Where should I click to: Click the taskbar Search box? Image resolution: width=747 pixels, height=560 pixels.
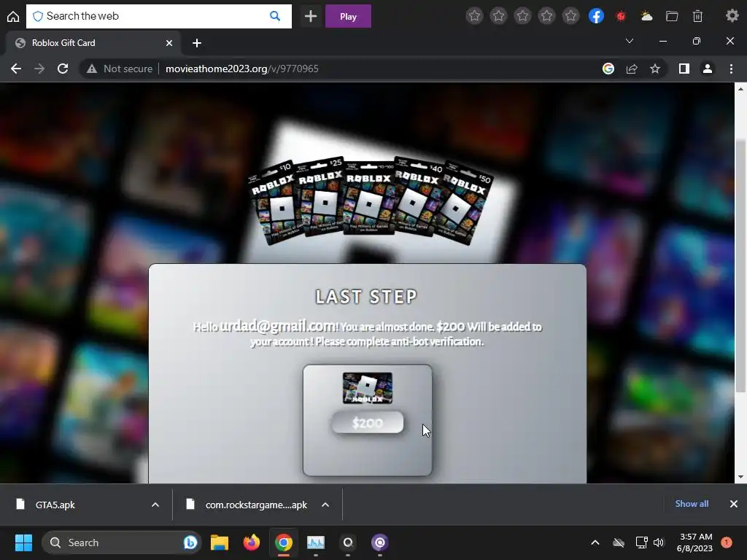click(122, 542)
